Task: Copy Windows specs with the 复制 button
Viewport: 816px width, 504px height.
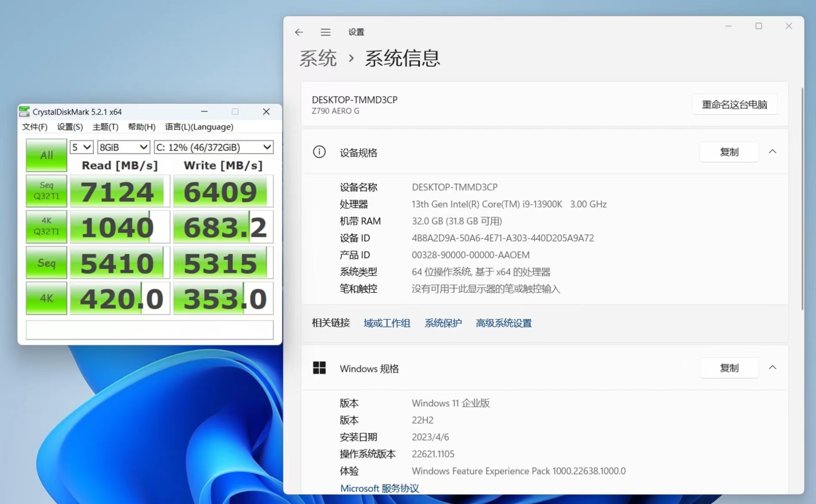Action: (x=729, y=368)
